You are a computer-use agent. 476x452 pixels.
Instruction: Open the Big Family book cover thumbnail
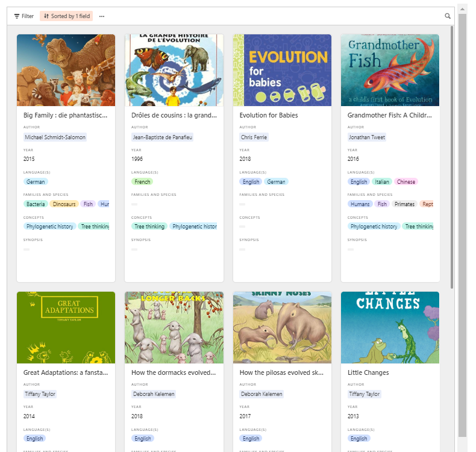coord(66,70)
